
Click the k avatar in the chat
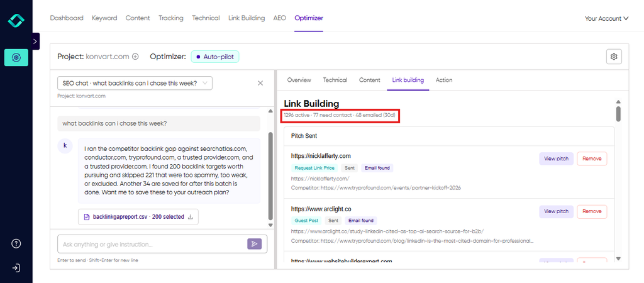pyautogui.click(x=65, y=146)
